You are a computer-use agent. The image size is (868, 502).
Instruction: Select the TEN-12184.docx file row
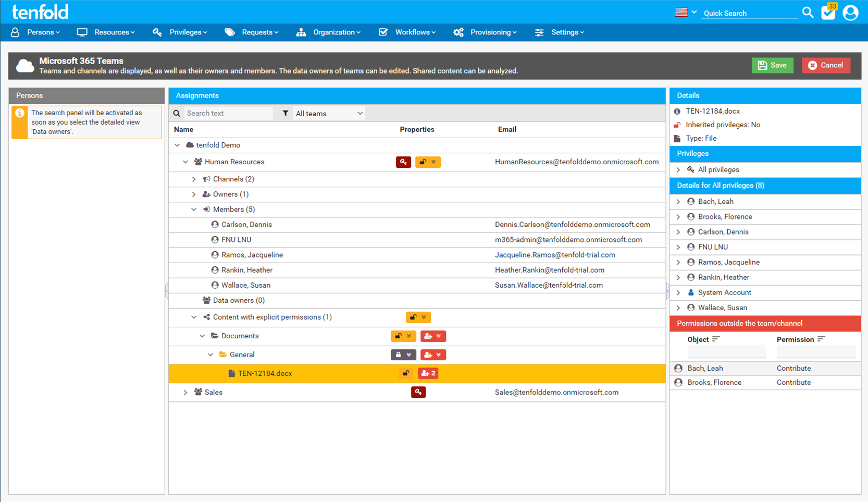coord(417,373)
